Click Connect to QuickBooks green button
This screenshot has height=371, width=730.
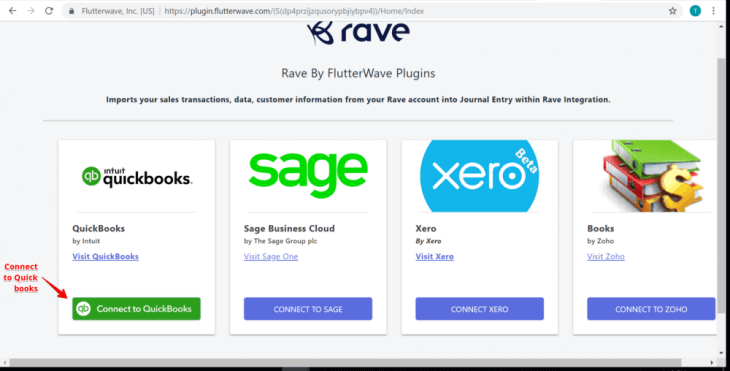(x=136, y=309)
